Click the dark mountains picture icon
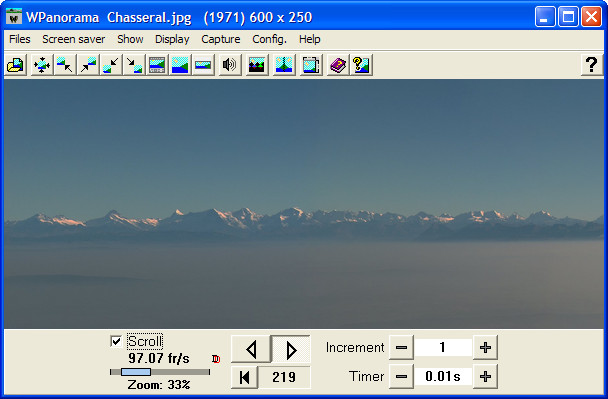 click(x=256, y=65)
